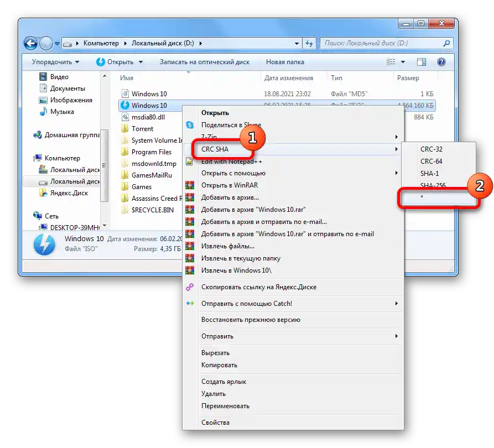This screenshot has width=494, height=448.
Task: Click the Yandex Disk link icon
Action: pos(190,287)
